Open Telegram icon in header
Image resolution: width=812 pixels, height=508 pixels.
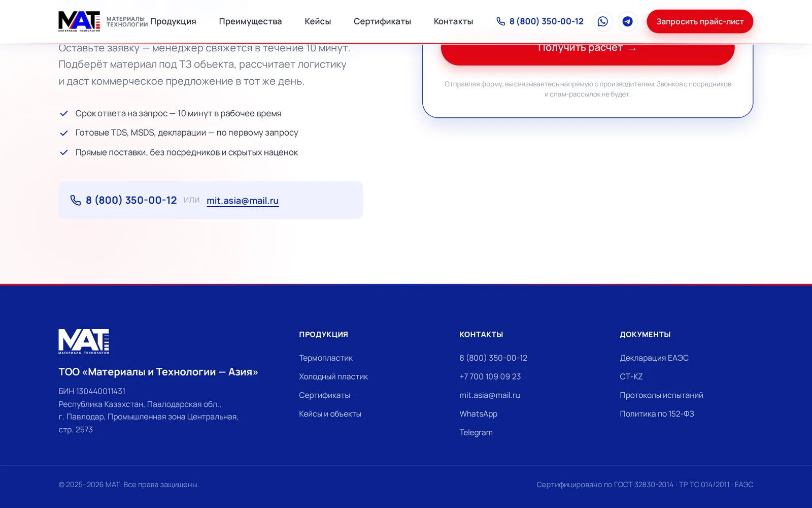tap(627, 21)
